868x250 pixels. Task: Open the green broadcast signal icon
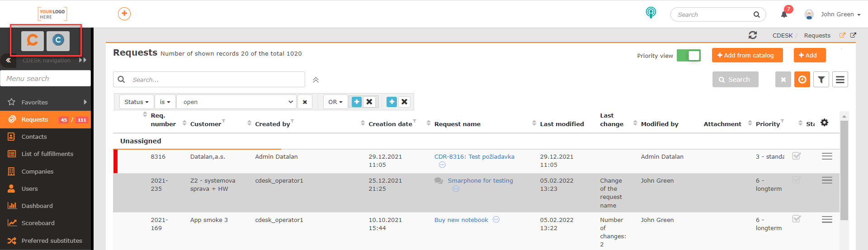(x=651, y=13)
